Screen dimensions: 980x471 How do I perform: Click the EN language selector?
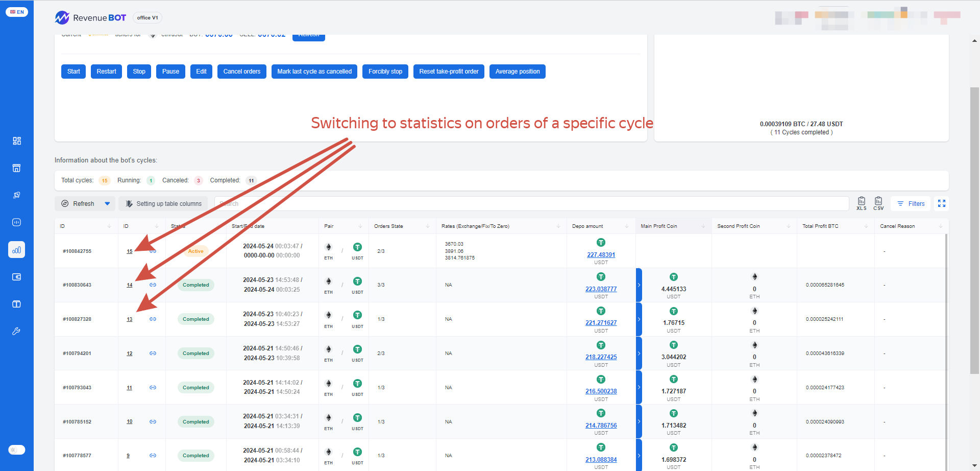click(17, 12)
